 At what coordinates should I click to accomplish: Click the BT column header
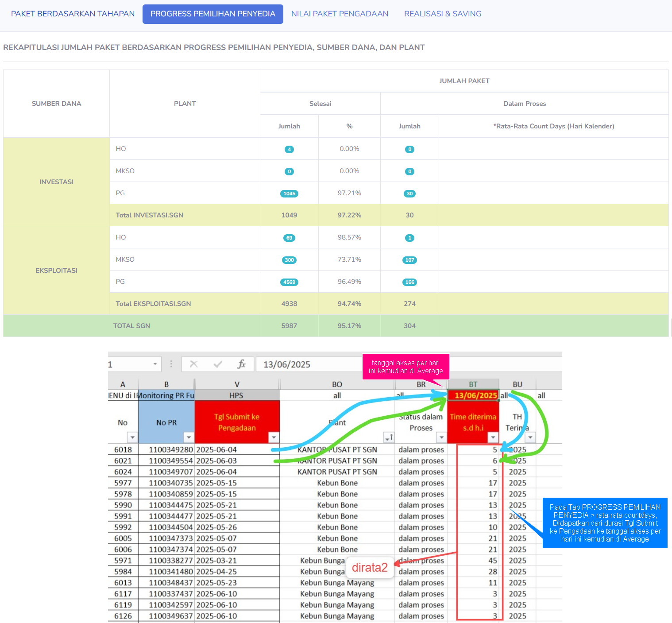pyautogui.click(x=473, y=384)
